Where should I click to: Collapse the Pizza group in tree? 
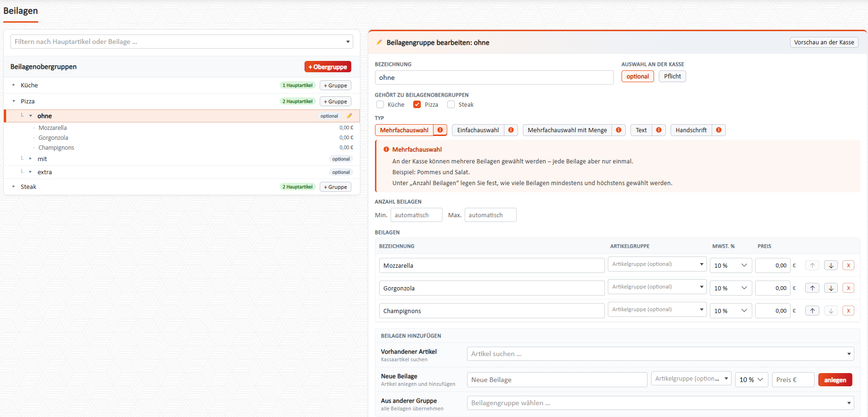pyautogui.click(x=14, y=101)
